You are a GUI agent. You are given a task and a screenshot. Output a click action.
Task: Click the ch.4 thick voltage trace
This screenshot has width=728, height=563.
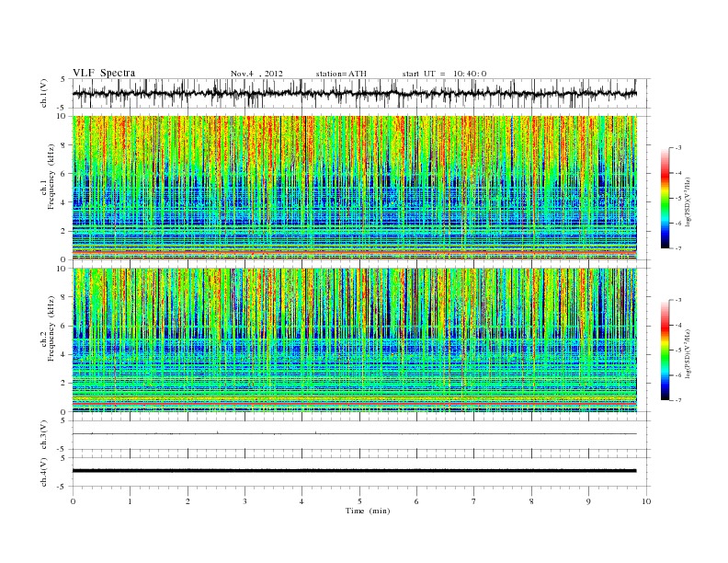[354, 471]
